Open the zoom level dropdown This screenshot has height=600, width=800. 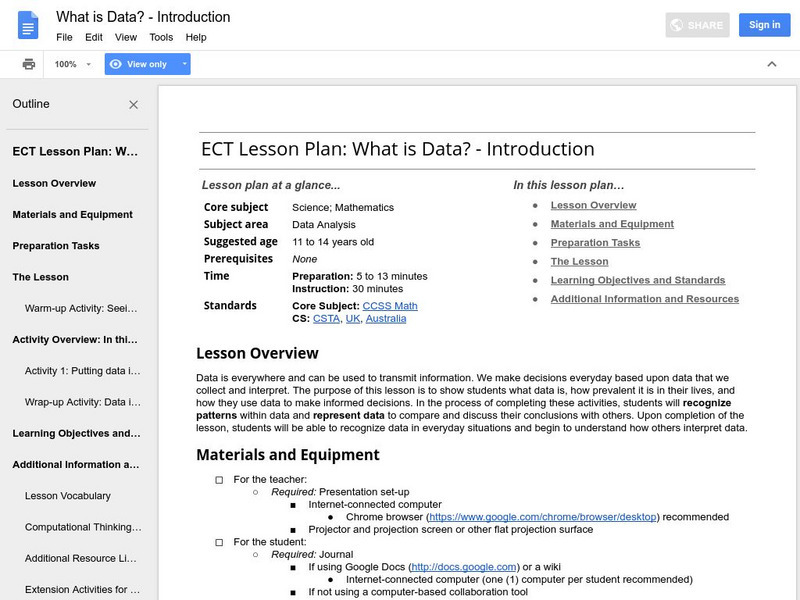73,64
